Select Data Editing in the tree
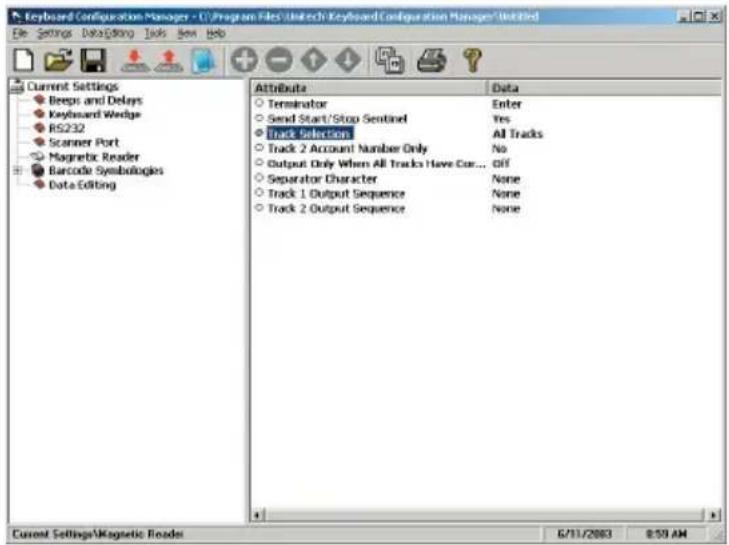Image resolution: width=729 pixels, height=545 pixels. coord(82,185)
